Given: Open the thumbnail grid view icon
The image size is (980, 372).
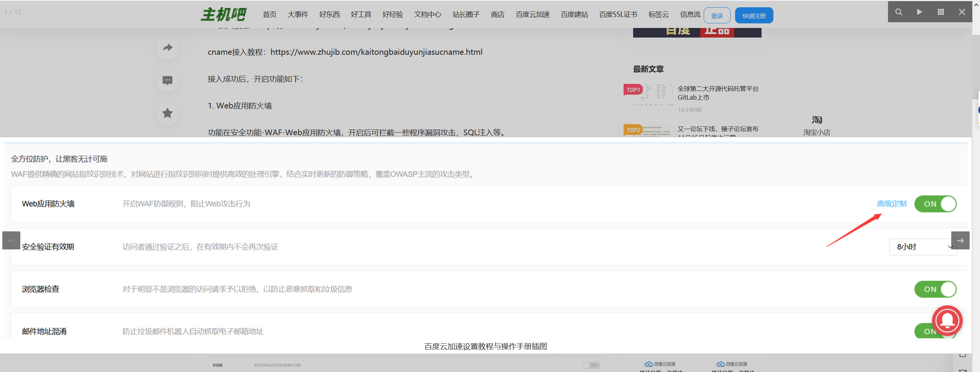Looking at the screenshot, I should 941,12.
